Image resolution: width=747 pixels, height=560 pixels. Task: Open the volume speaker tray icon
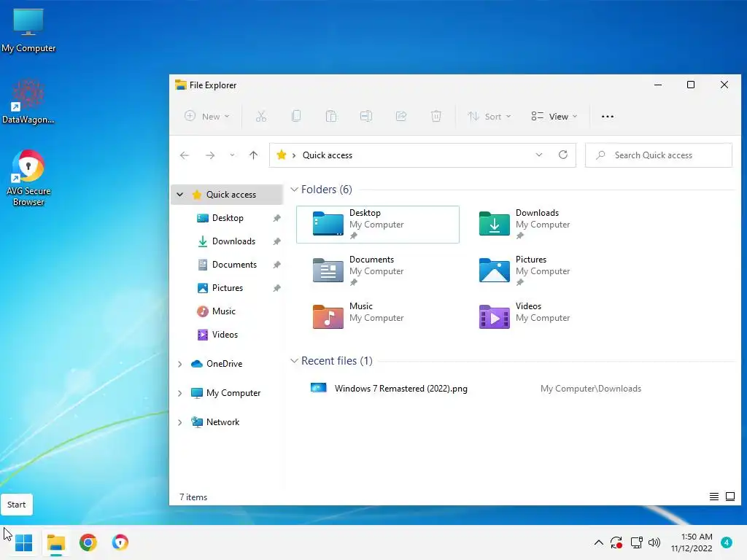(654, 542)
